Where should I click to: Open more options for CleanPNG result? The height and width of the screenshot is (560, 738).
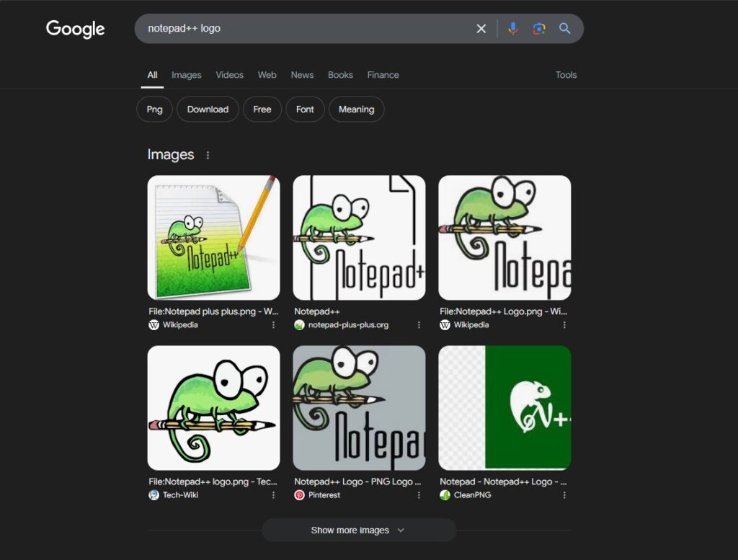point(564,495)
